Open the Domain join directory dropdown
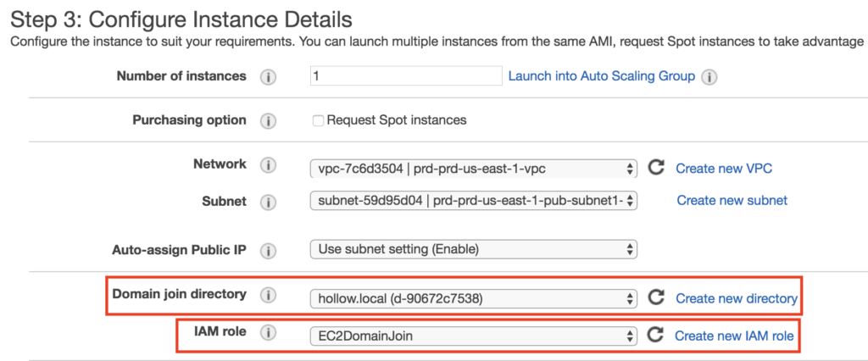The image size is (868, 361). click(473, 298)
